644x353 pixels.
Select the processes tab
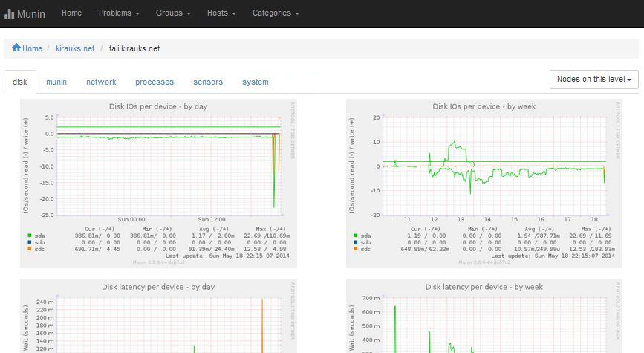(155, 82)
